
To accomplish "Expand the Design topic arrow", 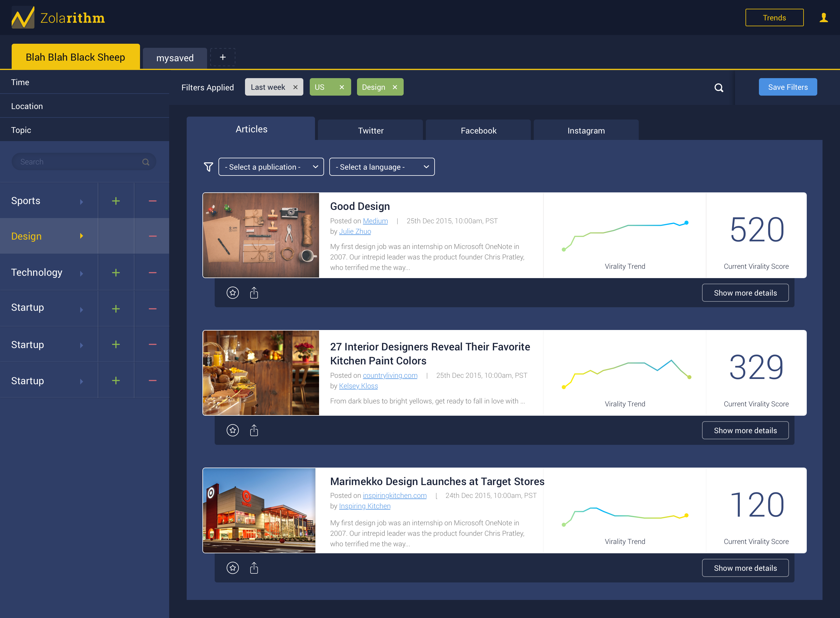I will click(x=81, y=236).
